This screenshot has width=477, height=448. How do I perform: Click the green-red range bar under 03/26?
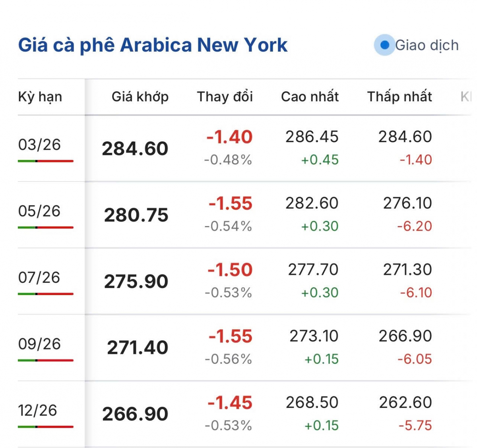[46, 161]
